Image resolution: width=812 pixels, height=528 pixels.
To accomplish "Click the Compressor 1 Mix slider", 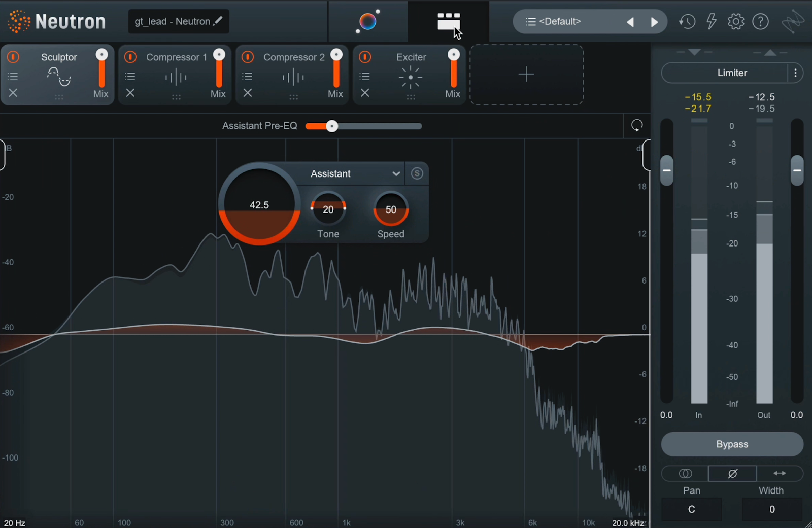I will point(219,68).
